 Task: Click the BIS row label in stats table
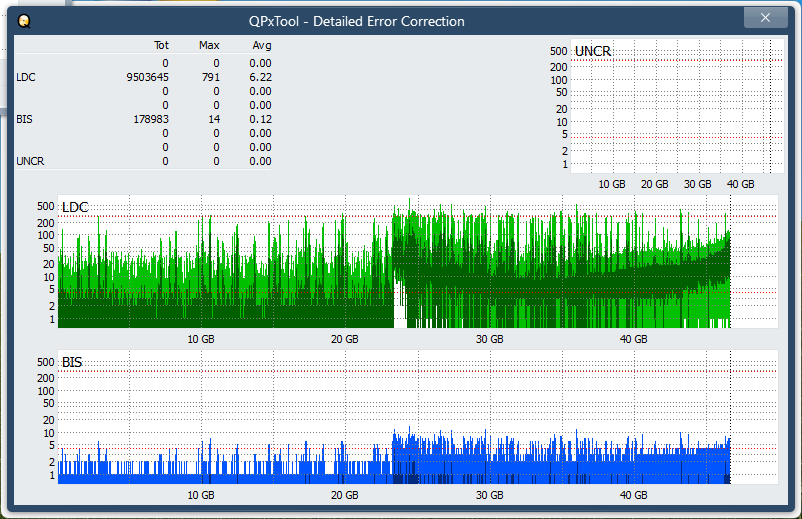(25, 119)
